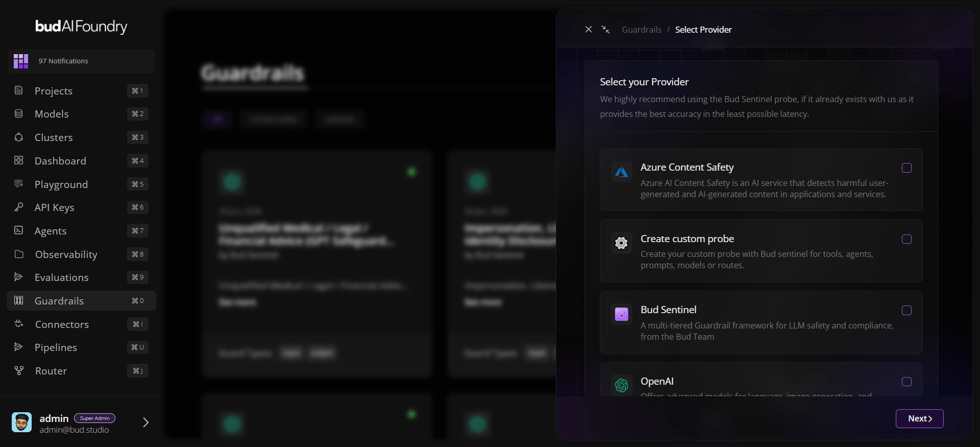Click the Select your Provider heading
The height and width of the screenshot is (447, 980).
(644, 82)
